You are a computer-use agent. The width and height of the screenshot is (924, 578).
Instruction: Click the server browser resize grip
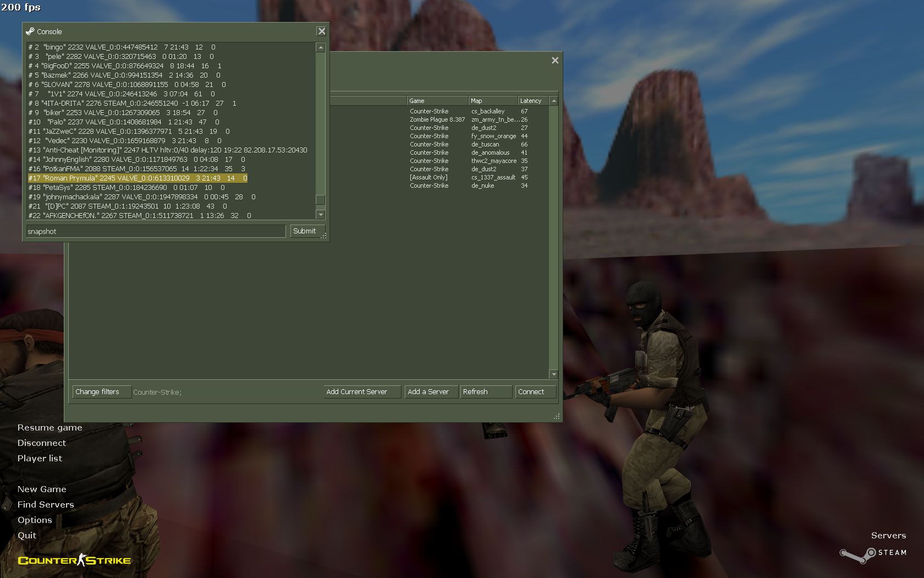coord(557,417)
